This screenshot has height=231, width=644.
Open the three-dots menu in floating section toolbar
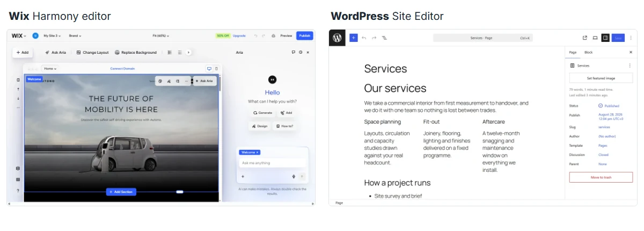click(186, 81)
